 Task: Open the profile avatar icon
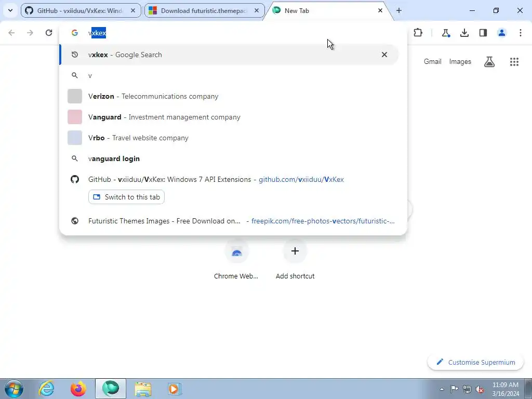(x=502, y=33)
